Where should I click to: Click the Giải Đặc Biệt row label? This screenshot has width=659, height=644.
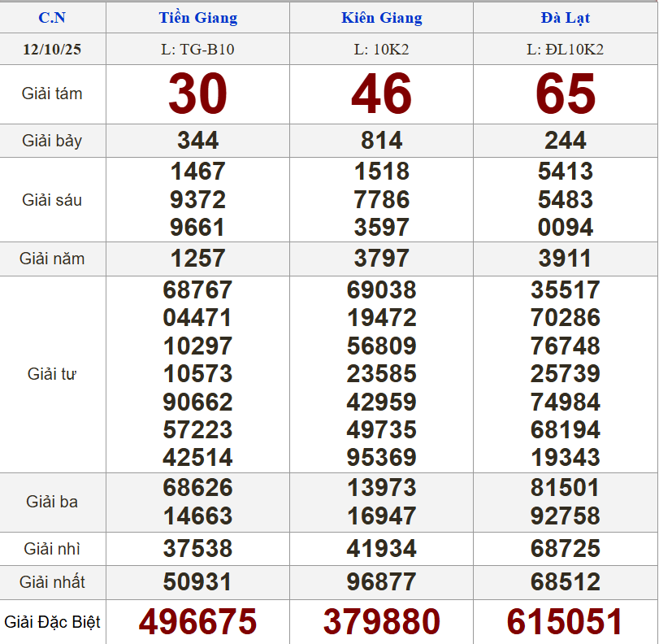[52, 622]
